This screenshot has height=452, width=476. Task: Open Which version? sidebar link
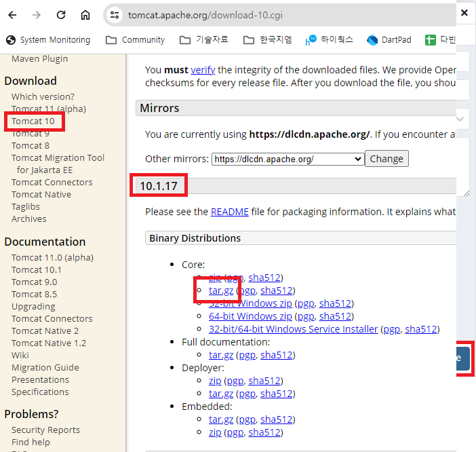click(43, 96)
